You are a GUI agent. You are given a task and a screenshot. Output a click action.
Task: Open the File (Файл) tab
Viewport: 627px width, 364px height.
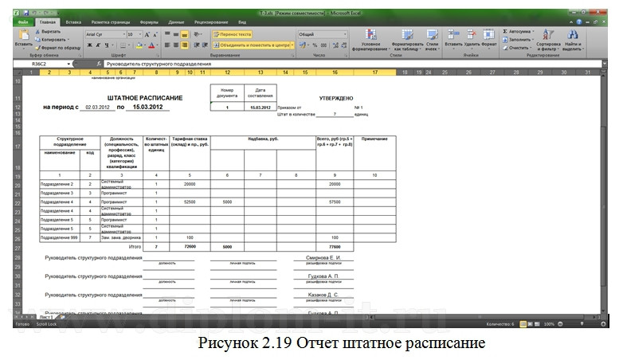(23, 22)
